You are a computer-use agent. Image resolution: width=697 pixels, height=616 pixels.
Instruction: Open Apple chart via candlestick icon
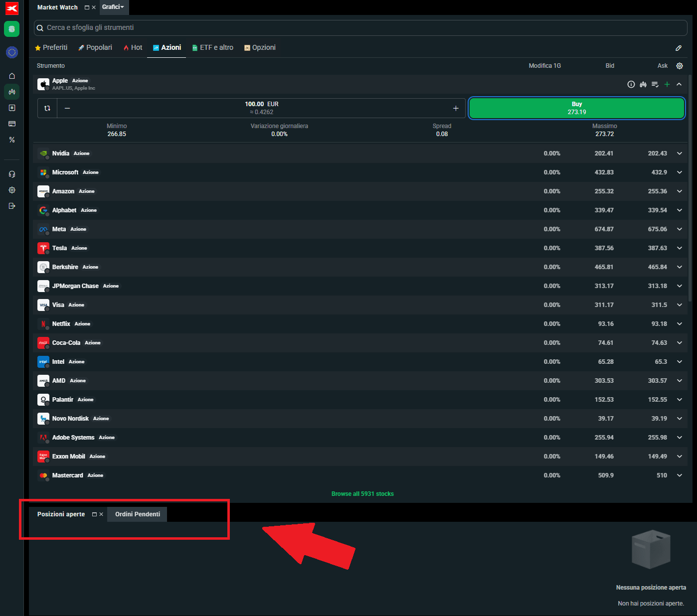pos(643,84)
